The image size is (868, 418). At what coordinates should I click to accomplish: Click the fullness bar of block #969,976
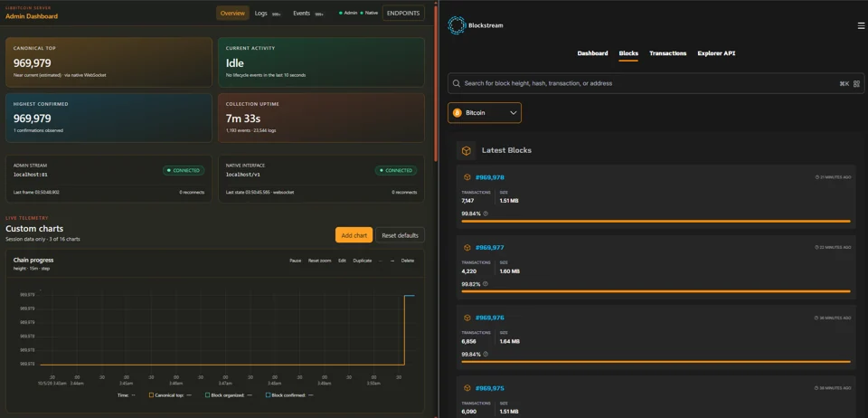click(656, 362)
